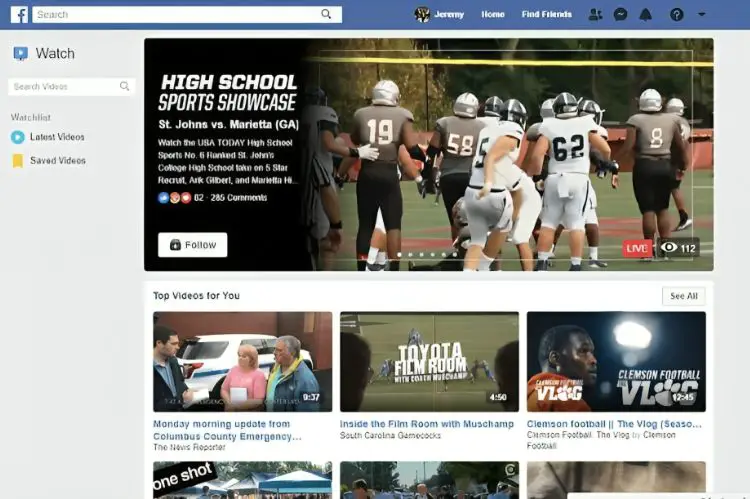Select the first carousel dot indicator
Image resolution: width=750 pixels, height=499 pixels.
pos(399,255)
